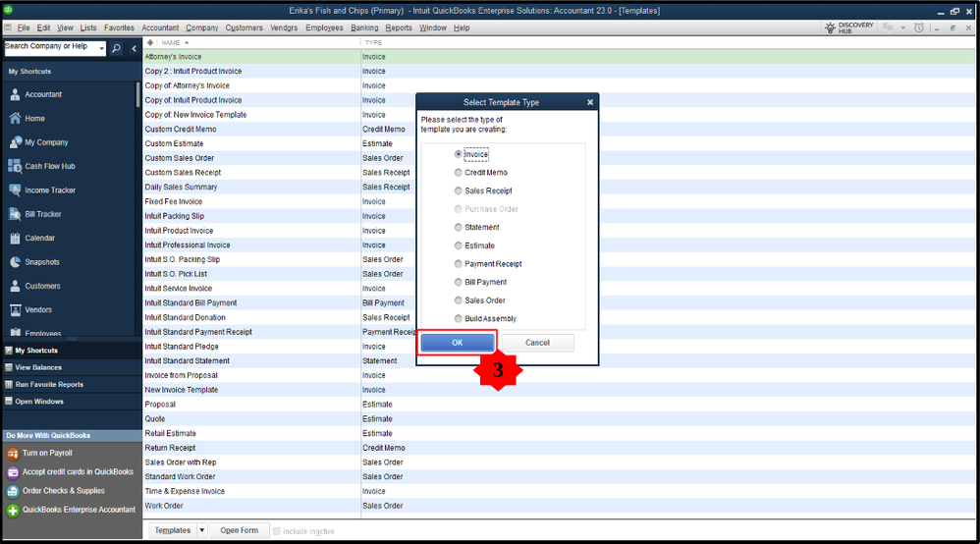Screen dimensions: 980x544
Task: Click the Turn on Payroll icon
Action: click(x=13, y=454)
